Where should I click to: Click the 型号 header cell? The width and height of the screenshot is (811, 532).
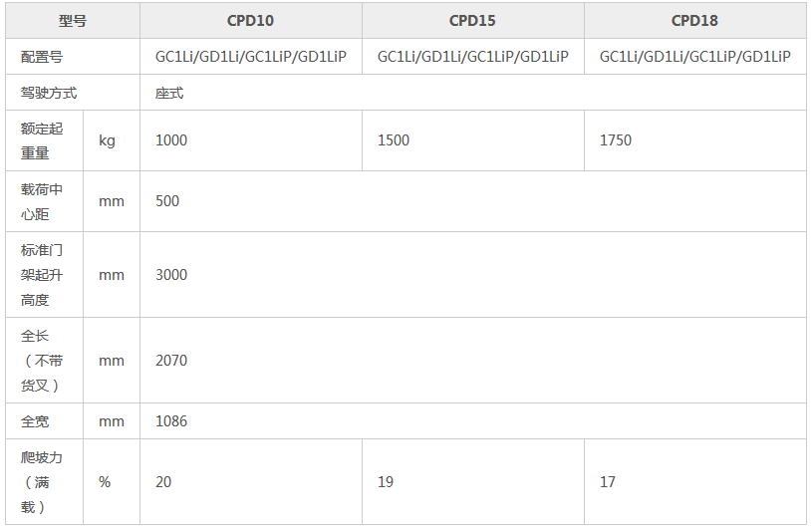coord(73,20)
